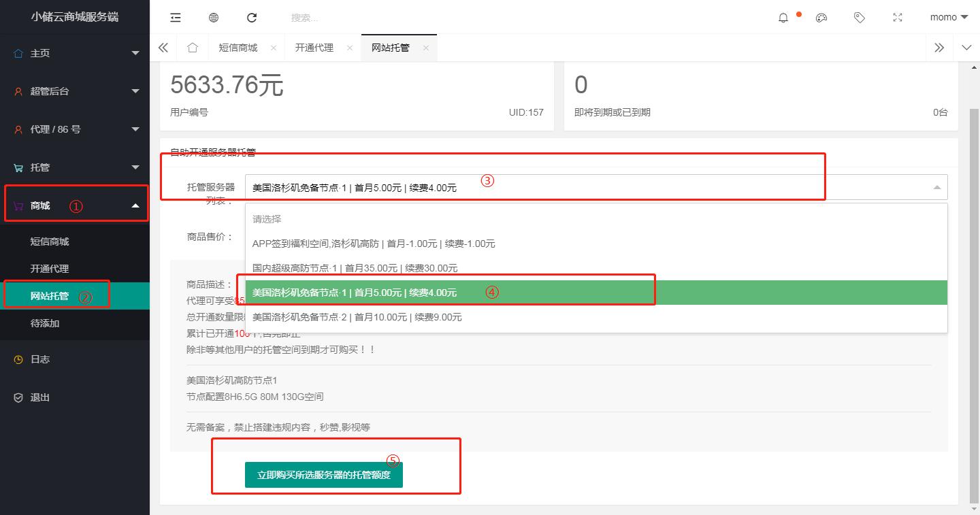Open the website globe icon
This screenshot has width=980, height=515.
coord(214,18)
